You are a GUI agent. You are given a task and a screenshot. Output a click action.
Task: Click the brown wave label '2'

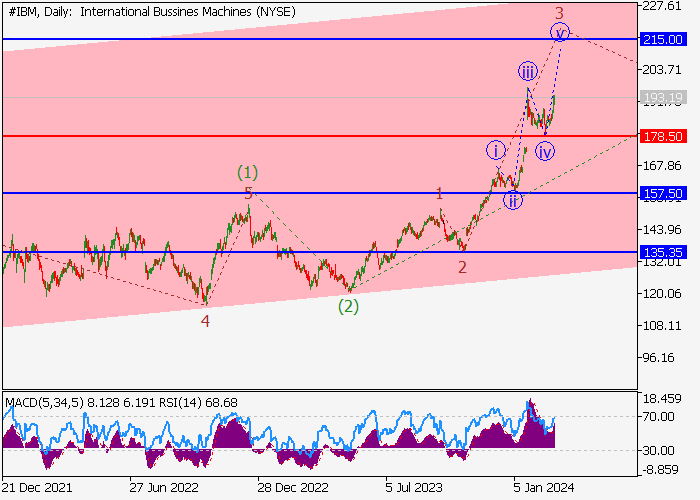tap(462, 267)
